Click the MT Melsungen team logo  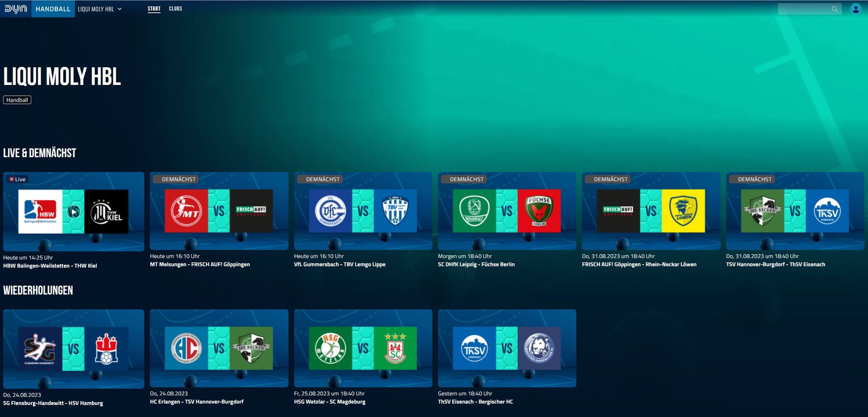point(186,211)
